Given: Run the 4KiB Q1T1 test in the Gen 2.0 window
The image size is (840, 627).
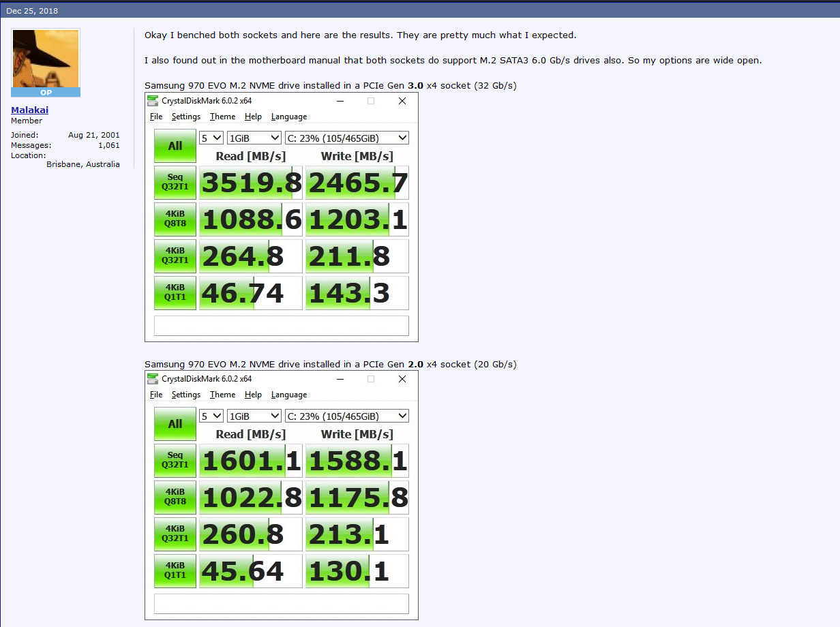Looking at the screenshot, I should (x=175, y=571).
